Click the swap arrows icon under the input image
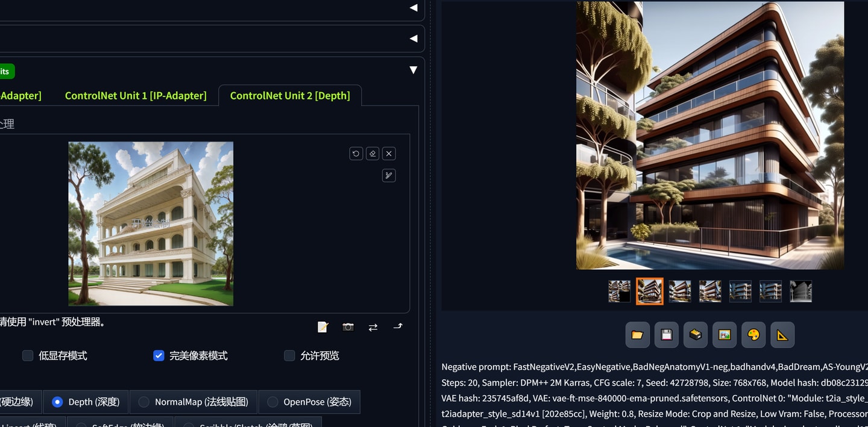 tap(373, 326)
